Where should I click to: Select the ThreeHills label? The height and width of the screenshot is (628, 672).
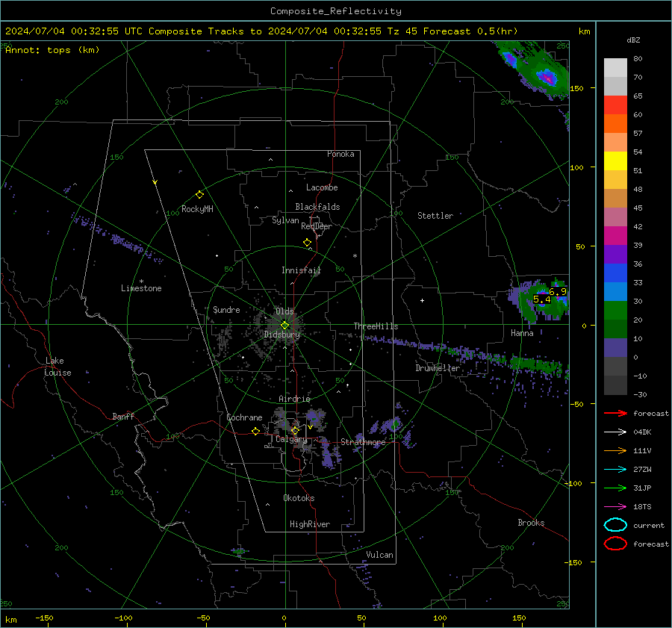click(376, 326)
